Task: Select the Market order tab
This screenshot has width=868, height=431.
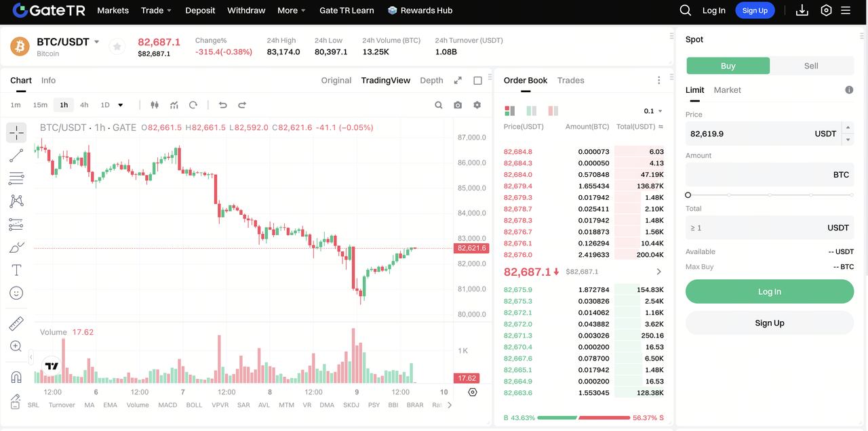Action: [x=727, y=90]
